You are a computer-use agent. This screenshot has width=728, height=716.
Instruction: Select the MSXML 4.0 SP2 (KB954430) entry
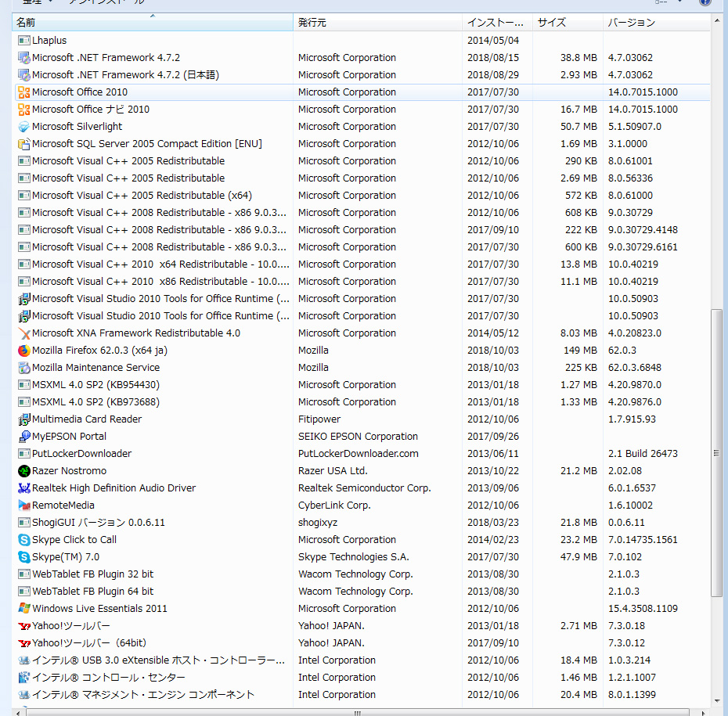click(x=361, y=384)
